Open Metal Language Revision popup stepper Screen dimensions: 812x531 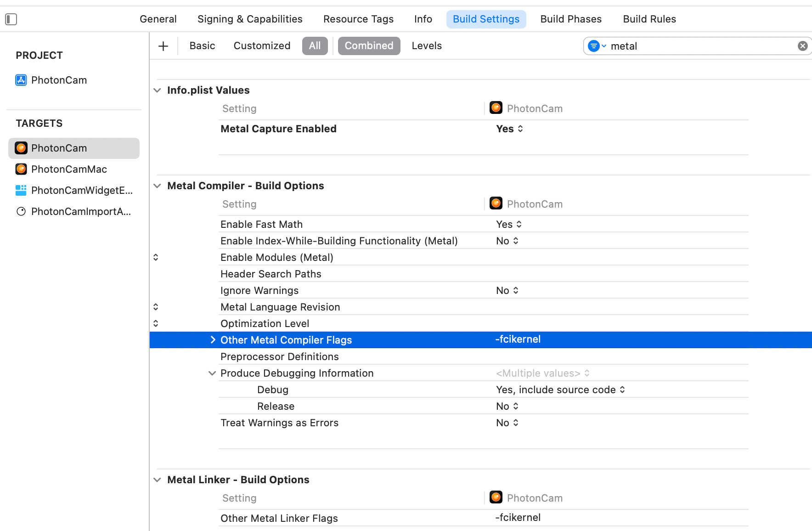click(156, 307)
